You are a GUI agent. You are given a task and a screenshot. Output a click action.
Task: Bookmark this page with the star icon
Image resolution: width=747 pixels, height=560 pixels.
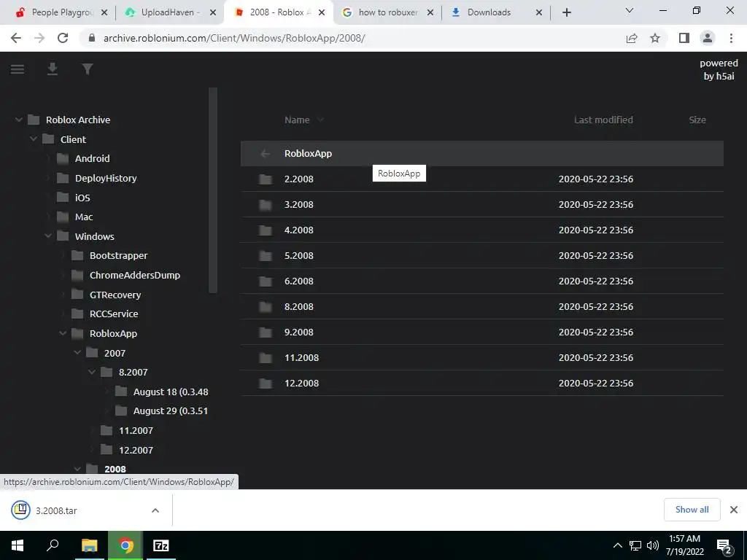point(655,38)
